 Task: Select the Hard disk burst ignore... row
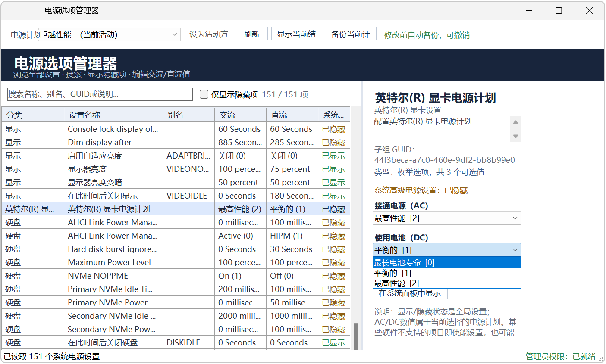176,249
